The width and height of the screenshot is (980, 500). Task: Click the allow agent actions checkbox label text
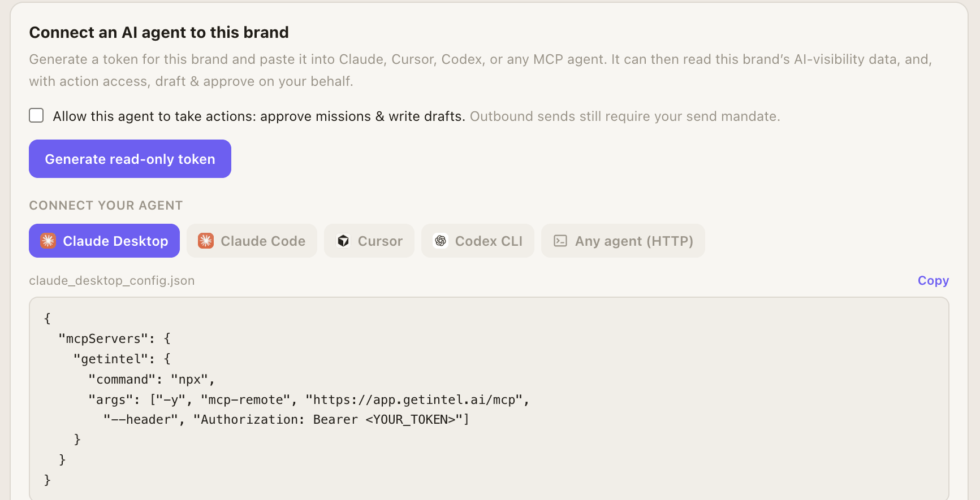coord(259,116)
